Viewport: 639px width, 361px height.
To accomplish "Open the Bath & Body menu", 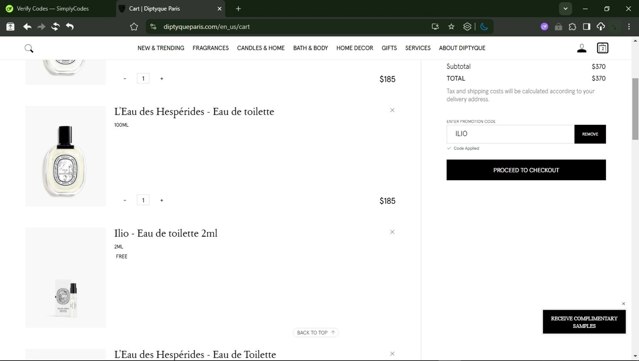I will (311, 48).
